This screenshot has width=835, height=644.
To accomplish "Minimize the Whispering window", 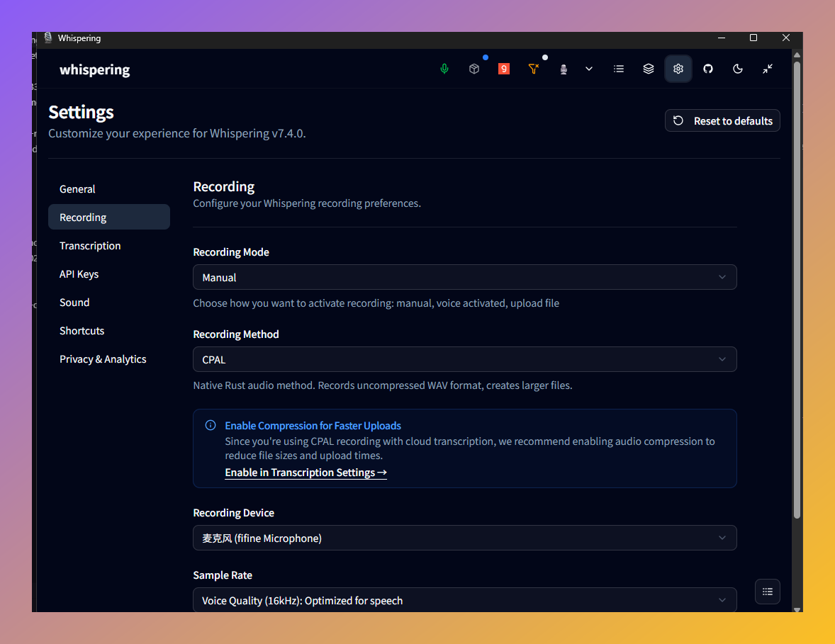I will [721, 38].
